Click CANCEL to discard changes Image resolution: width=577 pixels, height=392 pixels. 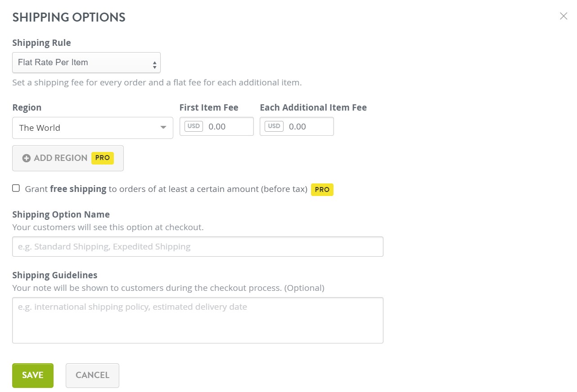pos(92,375)
